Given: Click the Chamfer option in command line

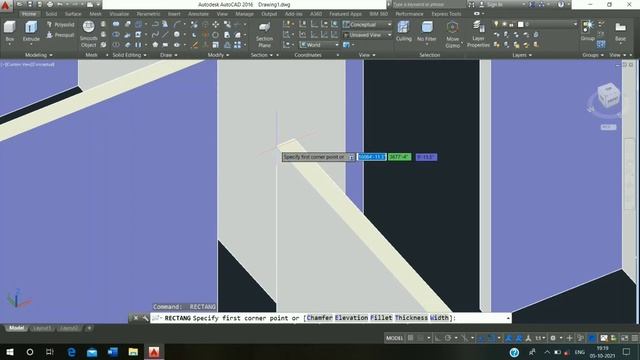Looking at the screenshot, I should click(319, 318).
